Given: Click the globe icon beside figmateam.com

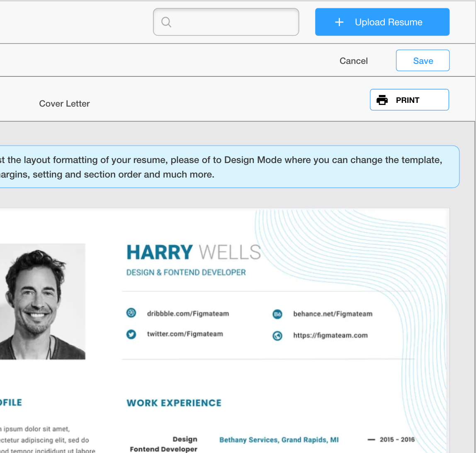Looking at the screenshot, I should 277,336.
